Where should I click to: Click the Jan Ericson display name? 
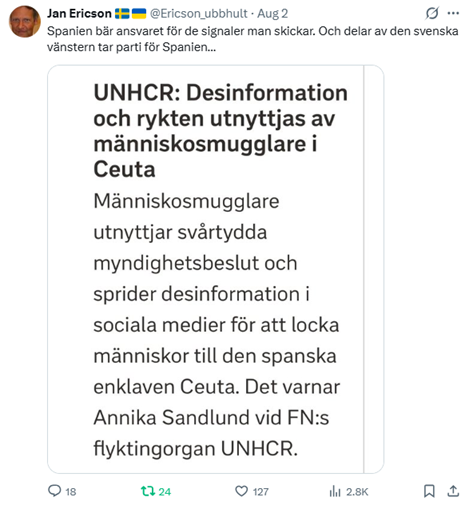(x=79, y=13)
